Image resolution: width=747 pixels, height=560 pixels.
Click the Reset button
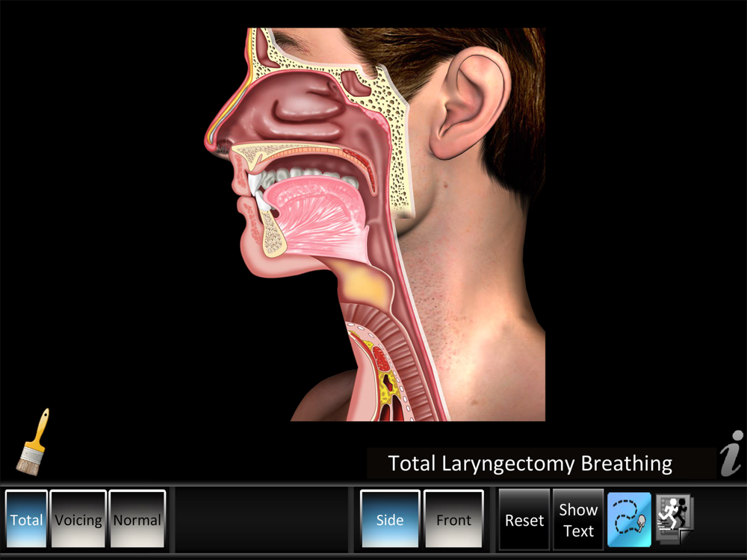[x=524, y=520]
